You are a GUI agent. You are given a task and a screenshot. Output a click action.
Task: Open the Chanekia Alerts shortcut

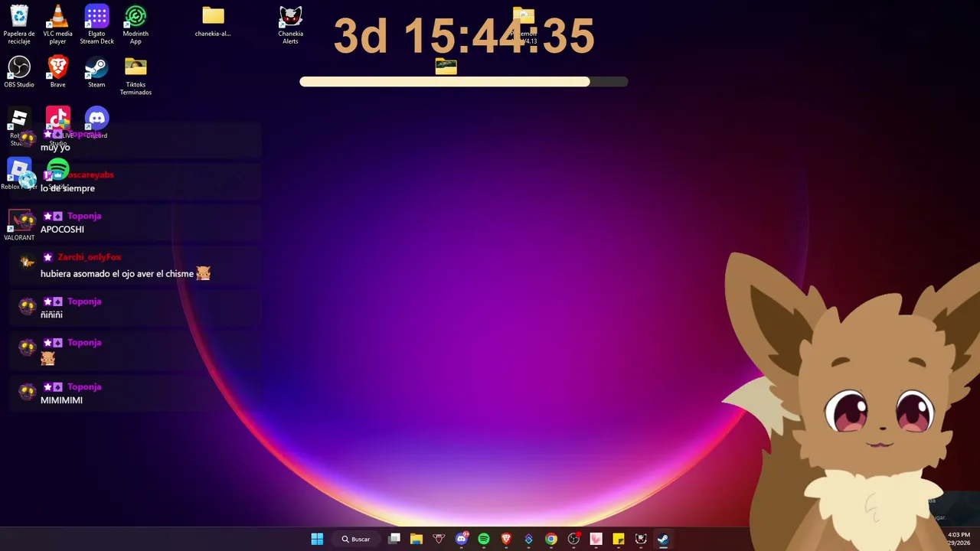click(290, 24)
